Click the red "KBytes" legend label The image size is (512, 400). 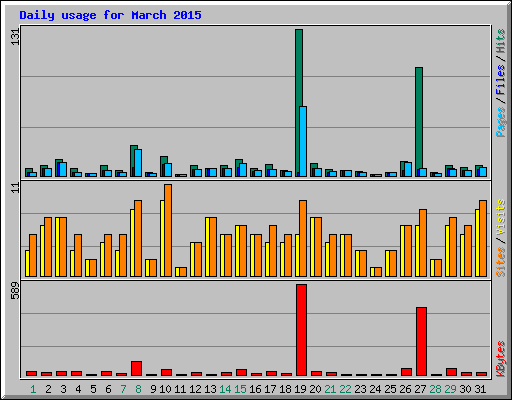[x=501, y=359]
